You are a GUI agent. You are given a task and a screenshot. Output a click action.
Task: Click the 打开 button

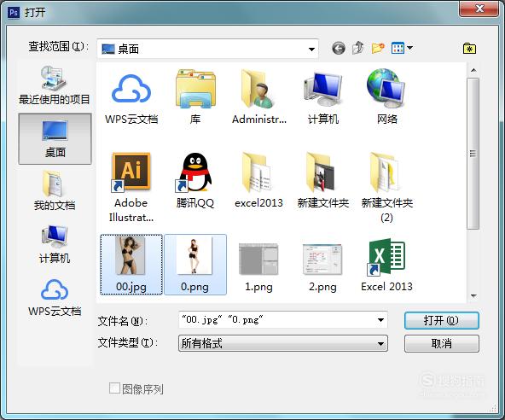click(442, 320)
